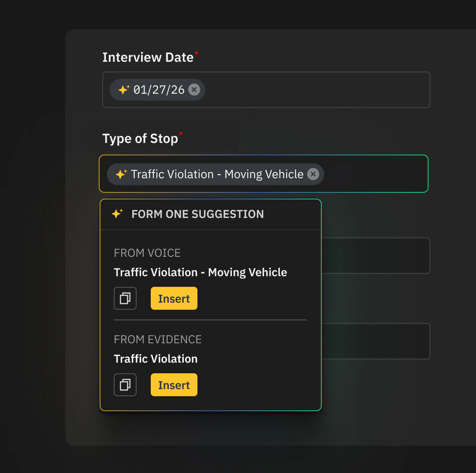Click the From Evidence section label

158,340
